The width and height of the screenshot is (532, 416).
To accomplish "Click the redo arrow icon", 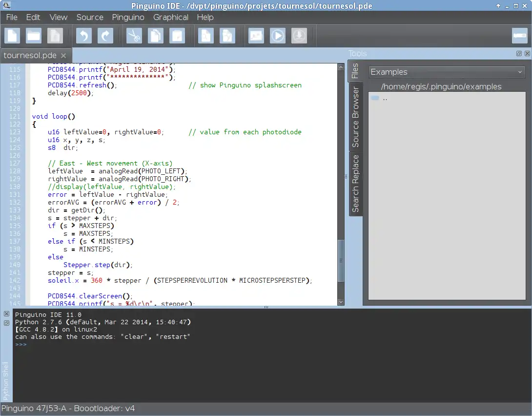I will (x=105, y=36).
